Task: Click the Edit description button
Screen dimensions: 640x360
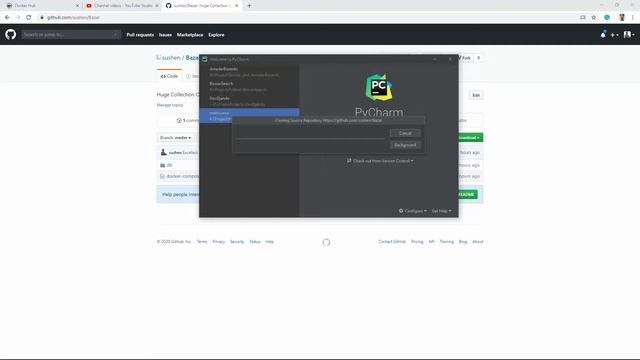Action: point(476,95)
